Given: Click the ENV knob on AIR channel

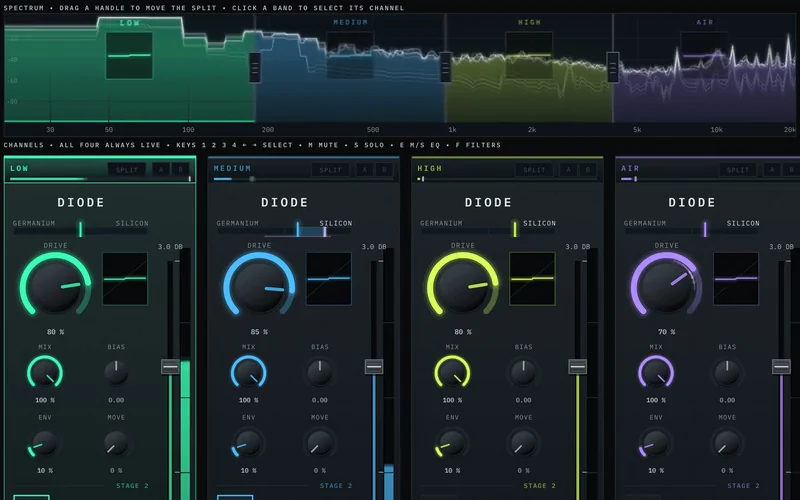Looking at the screenshot, I should [655, 443].
